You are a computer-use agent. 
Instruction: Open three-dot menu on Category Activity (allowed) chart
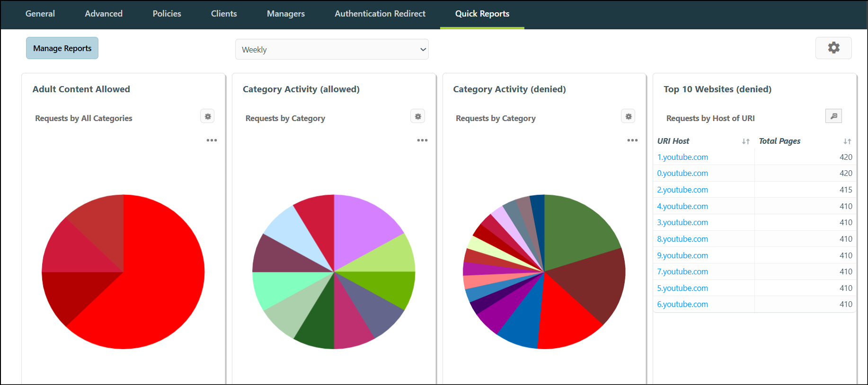click(x=422, y=140)
